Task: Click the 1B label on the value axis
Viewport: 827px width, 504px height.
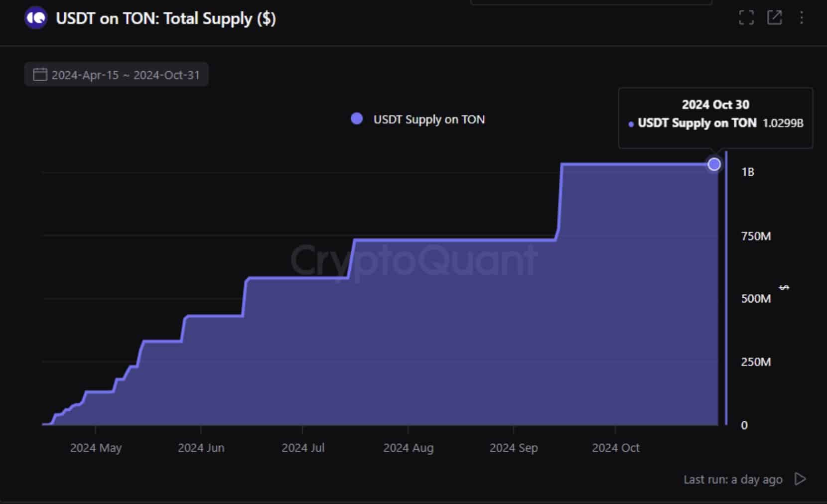Action: click(x=748, y=172)
